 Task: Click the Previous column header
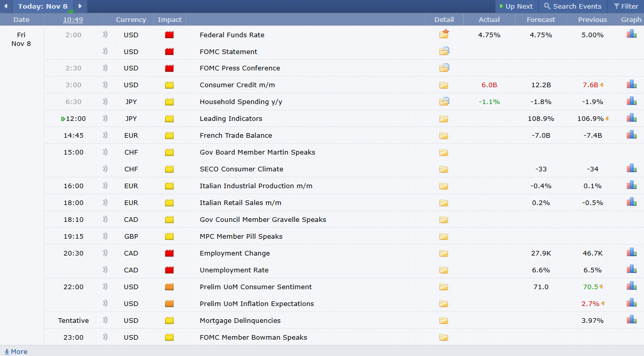pyautogui.click(x=592, y=19)
